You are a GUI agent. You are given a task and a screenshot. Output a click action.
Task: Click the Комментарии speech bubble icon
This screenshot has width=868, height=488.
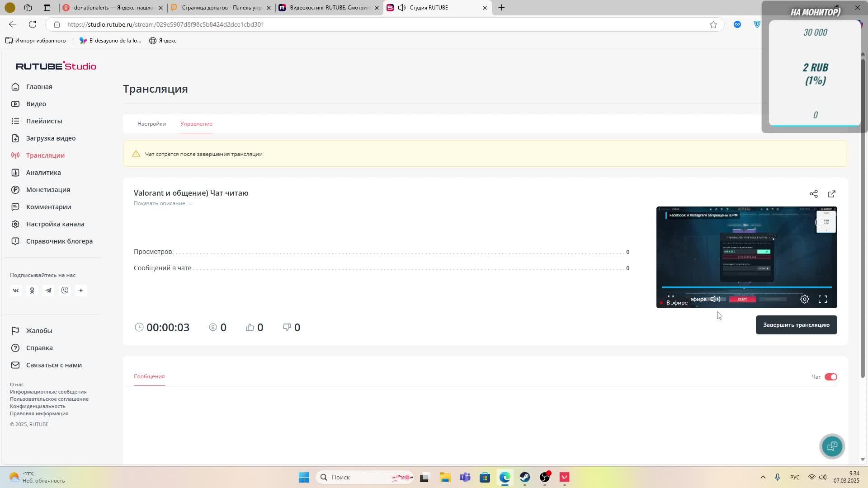pos(15,207)
